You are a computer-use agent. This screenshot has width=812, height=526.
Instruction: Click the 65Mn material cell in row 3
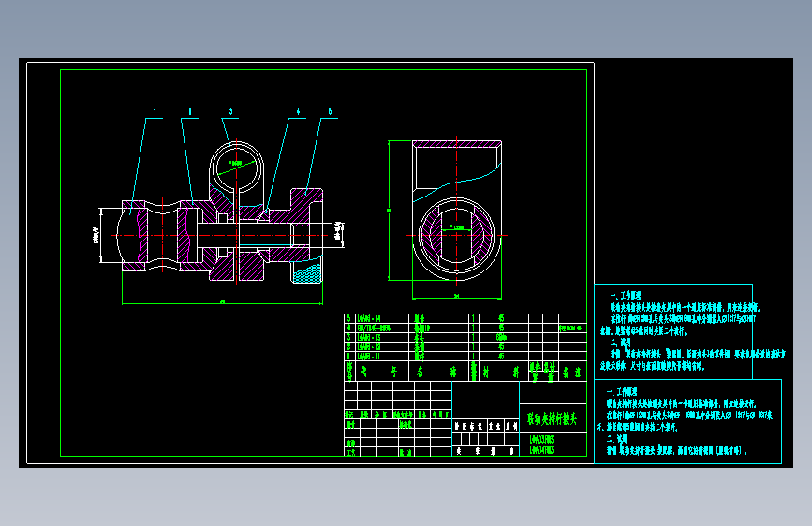[501, 338]
